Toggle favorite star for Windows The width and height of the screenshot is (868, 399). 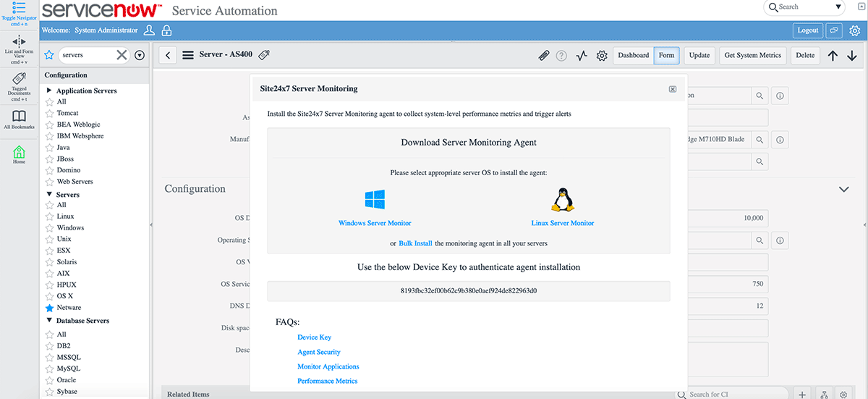point(49,228)
